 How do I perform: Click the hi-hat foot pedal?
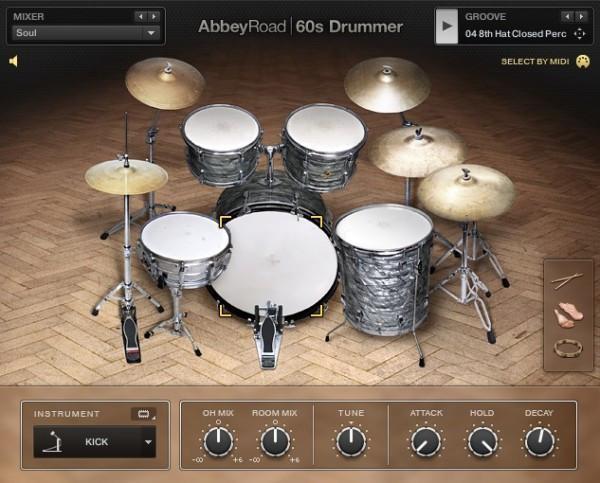[130, 333]
